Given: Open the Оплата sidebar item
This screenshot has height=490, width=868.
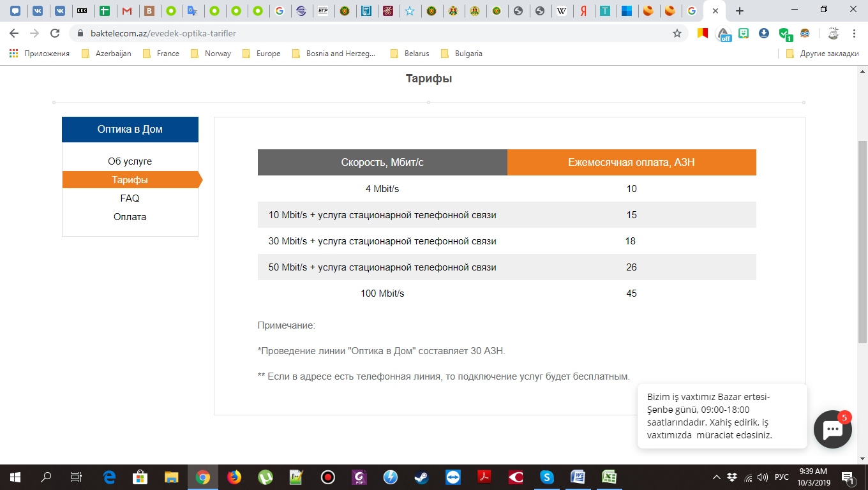Looking at the screenshot, I should tap(130, 217).
